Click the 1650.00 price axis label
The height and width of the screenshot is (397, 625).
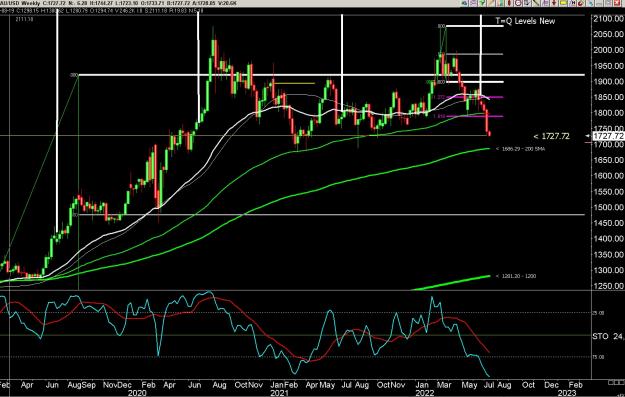608,160
